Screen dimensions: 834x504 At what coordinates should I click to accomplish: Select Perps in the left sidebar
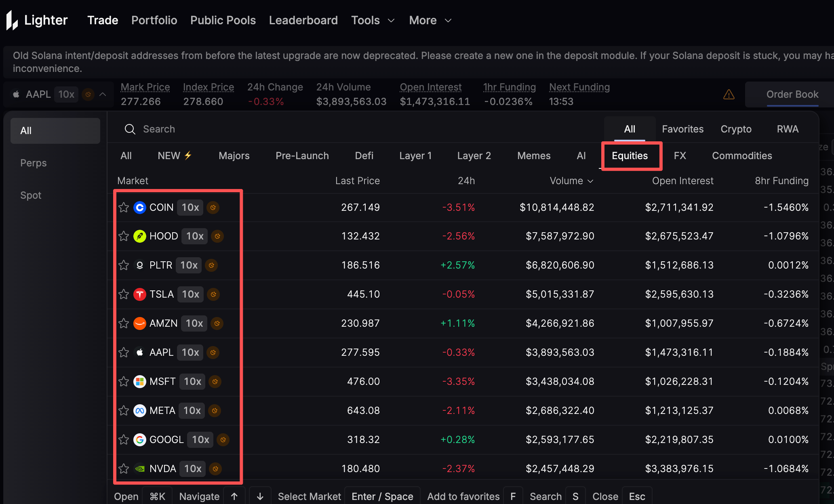point(34,163)
